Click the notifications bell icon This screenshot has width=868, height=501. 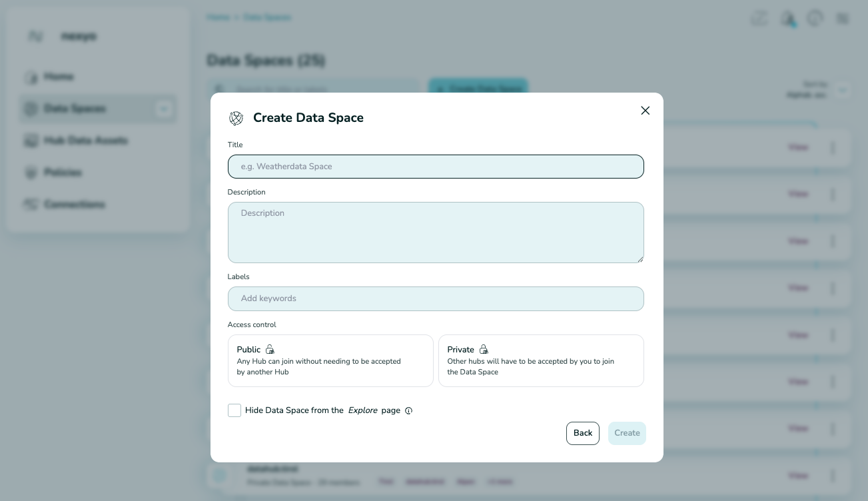(787, 18)
